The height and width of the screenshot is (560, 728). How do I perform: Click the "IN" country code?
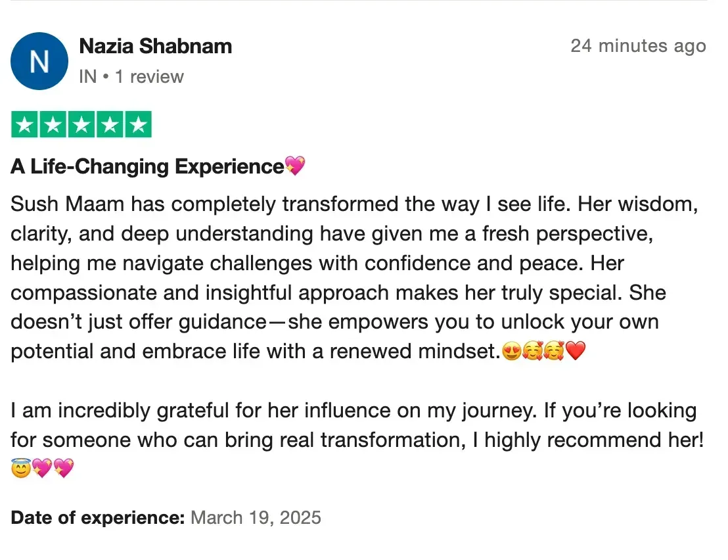[x=87, y=77]
